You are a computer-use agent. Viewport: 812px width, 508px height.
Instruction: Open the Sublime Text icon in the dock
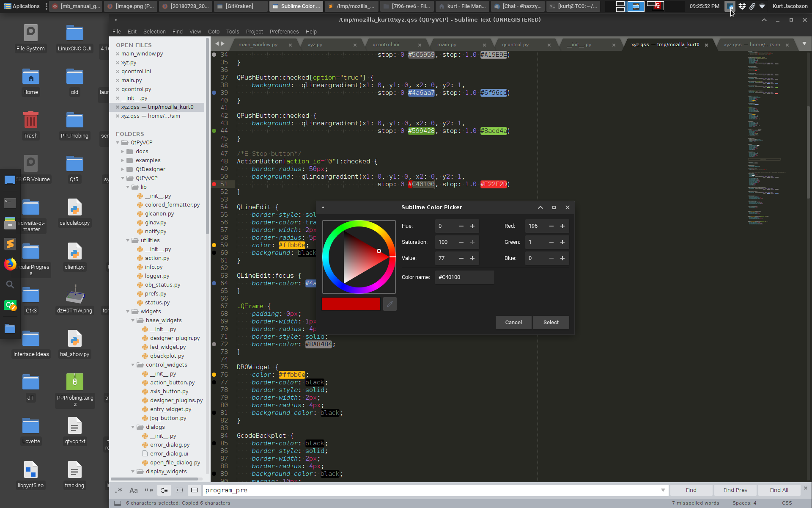10,244
